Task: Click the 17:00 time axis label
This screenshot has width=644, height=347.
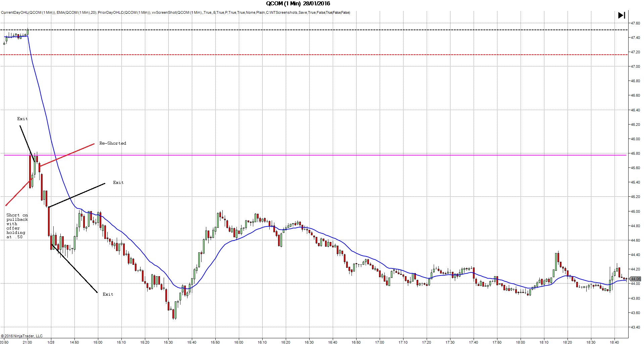Action: (x=380, y=343)
